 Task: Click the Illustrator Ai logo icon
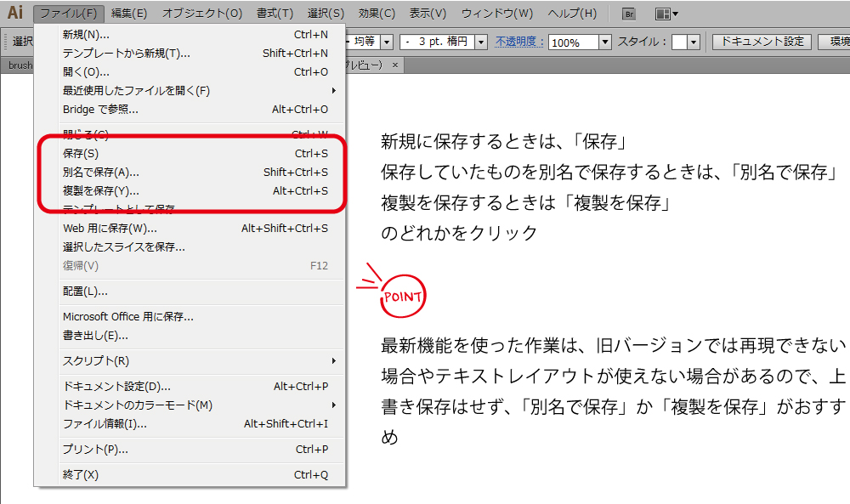pyautogui.click(x=14, y=13)
